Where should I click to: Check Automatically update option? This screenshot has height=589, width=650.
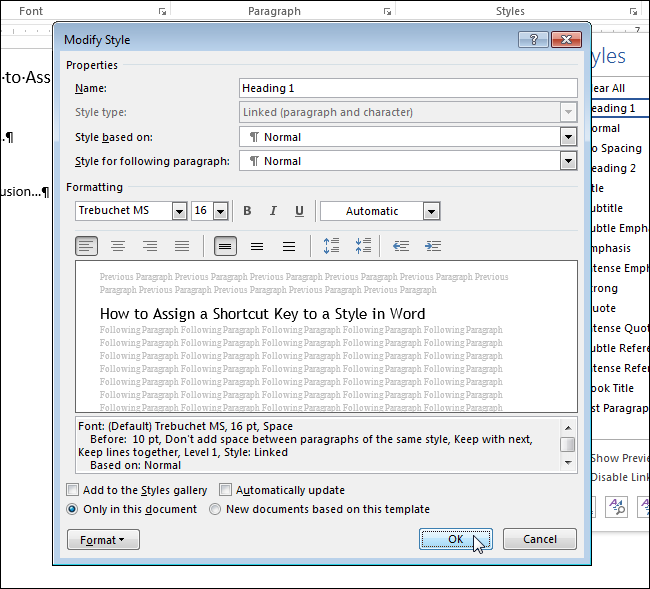point(226,490)
